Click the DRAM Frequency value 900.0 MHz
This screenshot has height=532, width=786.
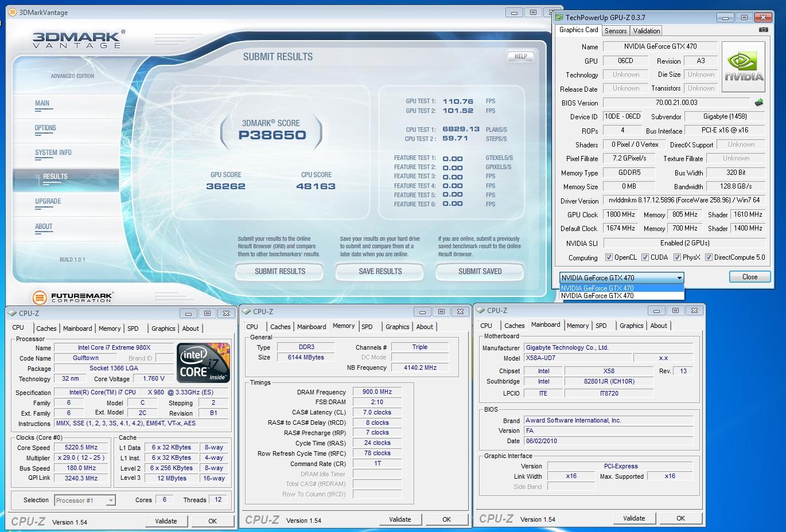(x=377, y=392)
